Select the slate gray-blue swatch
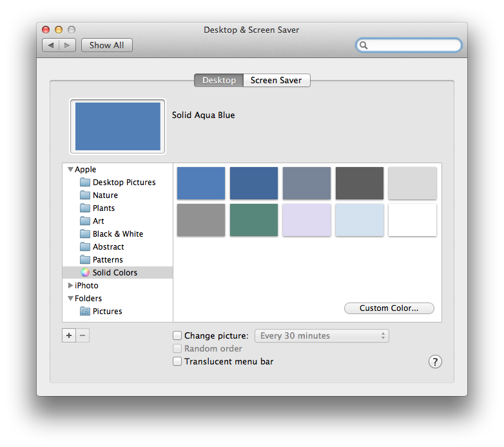The height and width of the screenshot is (447, 504). [x=307, y=183]
